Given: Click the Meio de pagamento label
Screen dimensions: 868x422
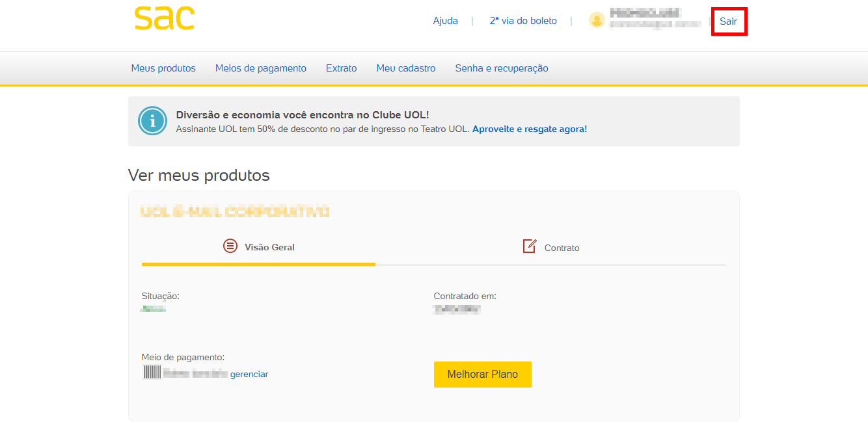Looking at the screenshot, I should [183, 357].
